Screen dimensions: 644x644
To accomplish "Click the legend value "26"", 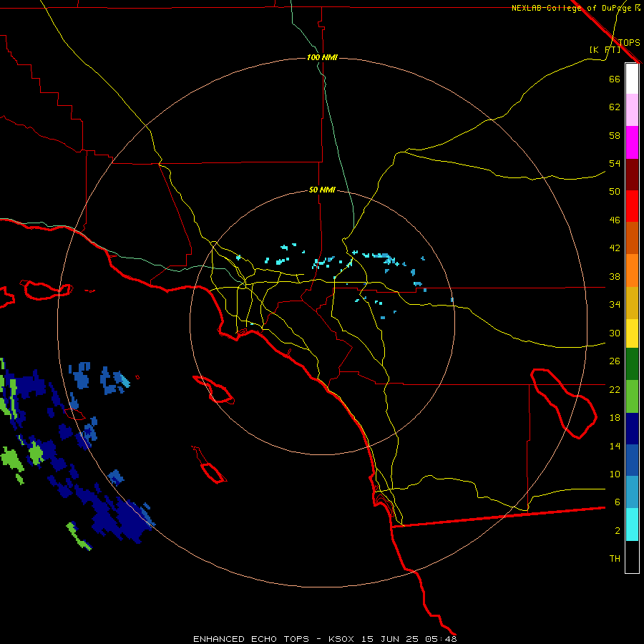I will click(615, 361).
